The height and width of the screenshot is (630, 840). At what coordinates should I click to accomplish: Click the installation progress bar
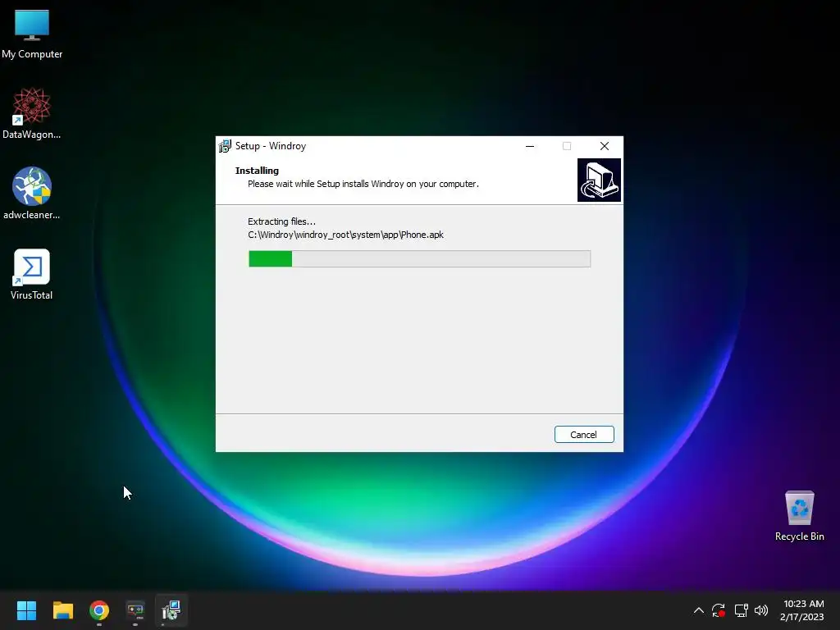click(419, 258)
